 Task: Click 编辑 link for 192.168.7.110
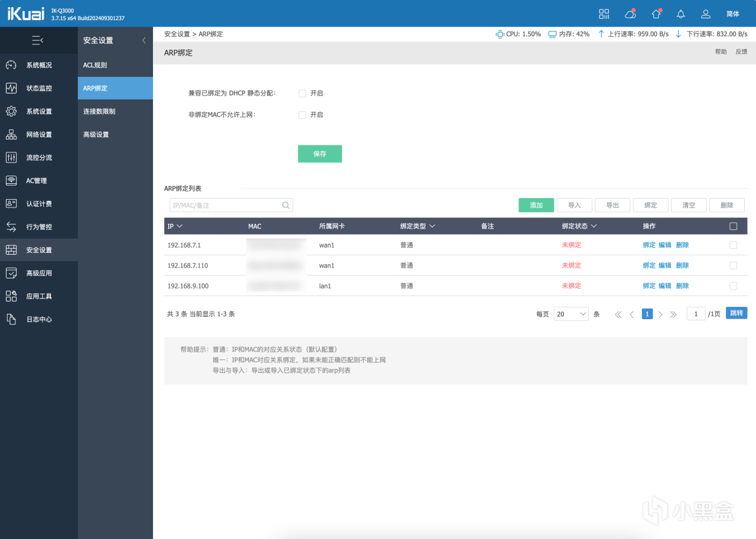point(665,265)
